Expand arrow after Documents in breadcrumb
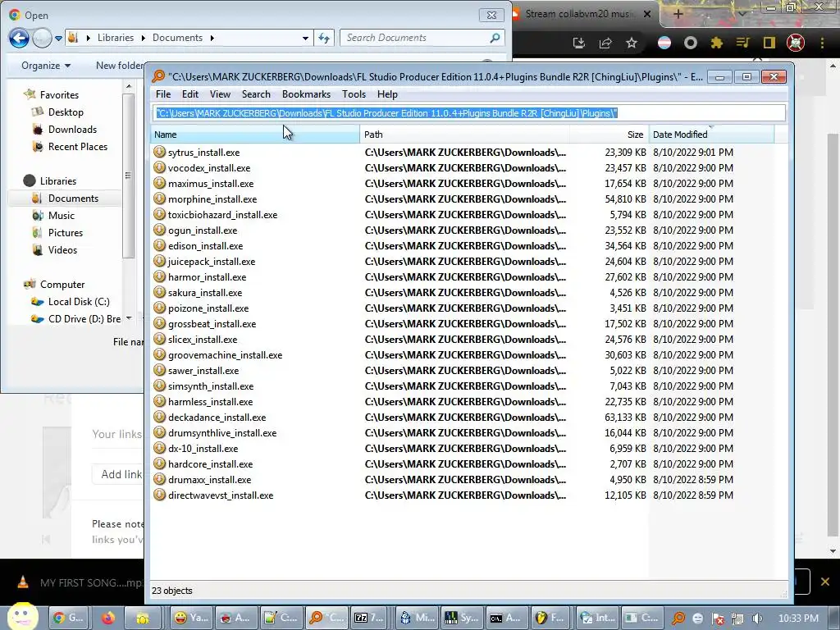Screen dimensions: 840x630 (x=212, y=38)
